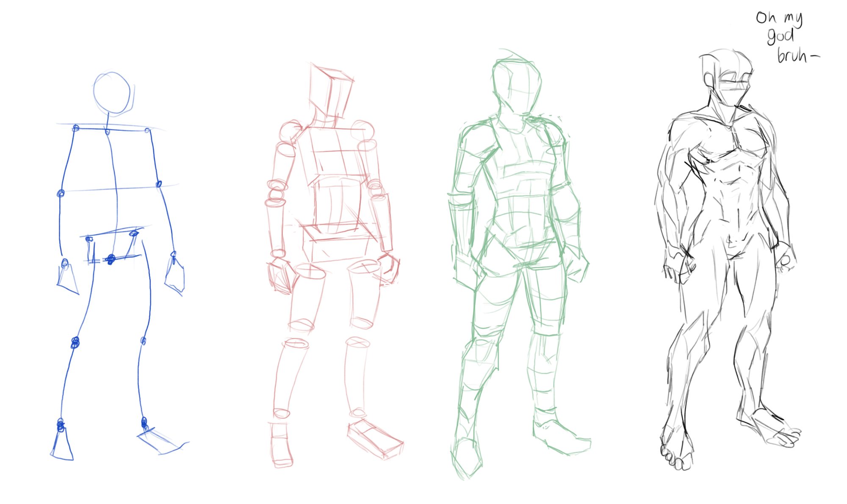
Task: Click the black figure's ear
Action: tap(709, 80)
